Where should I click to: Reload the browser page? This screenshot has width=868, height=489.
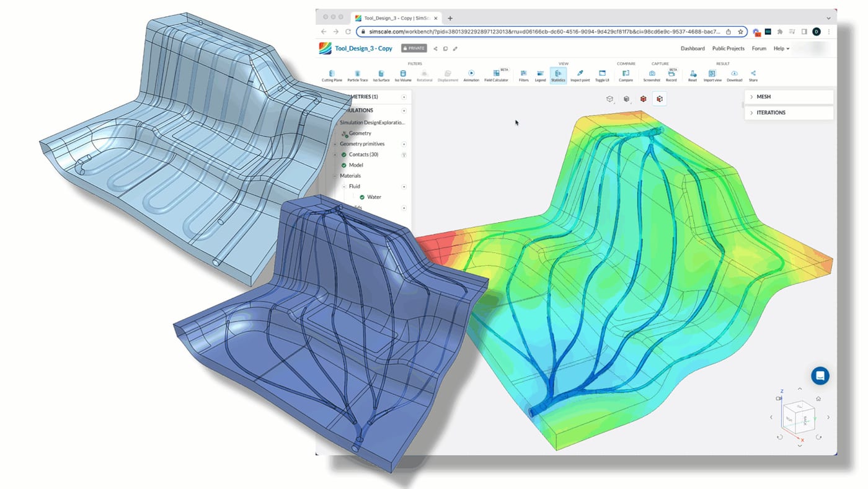coord(348,32)
